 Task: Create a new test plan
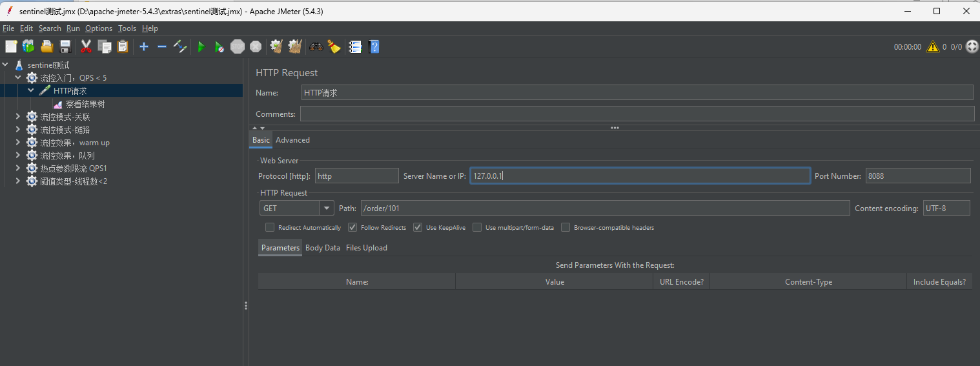pyautogui.click(x=11, y=46)
